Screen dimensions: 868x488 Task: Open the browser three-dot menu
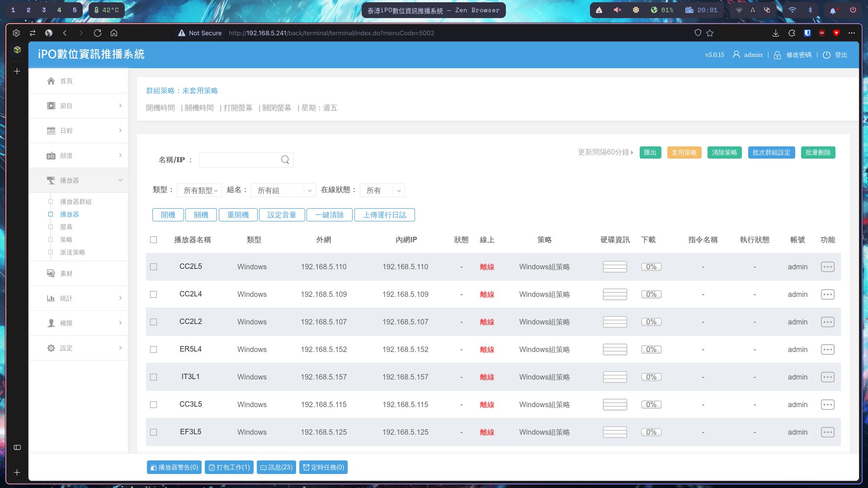852,33
